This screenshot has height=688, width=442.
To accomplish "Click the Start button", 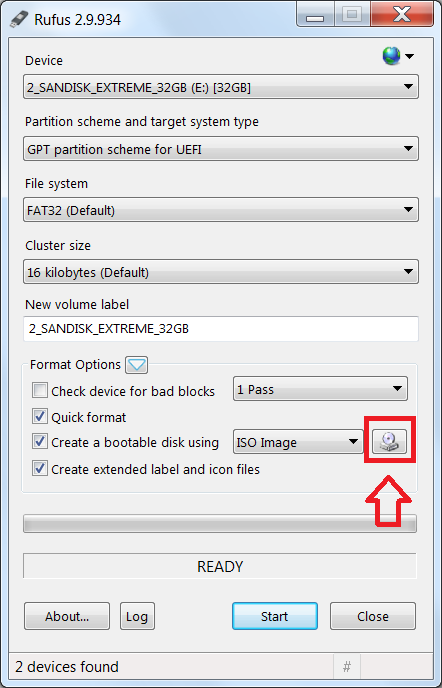I will pos(275,616).
